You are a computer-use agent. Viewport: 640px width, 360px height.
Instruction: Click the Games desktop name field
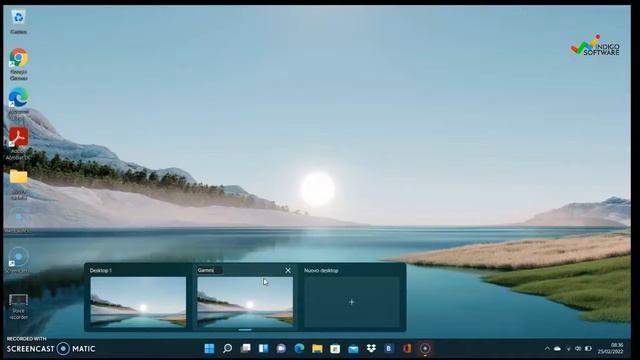tap(210, 270)
